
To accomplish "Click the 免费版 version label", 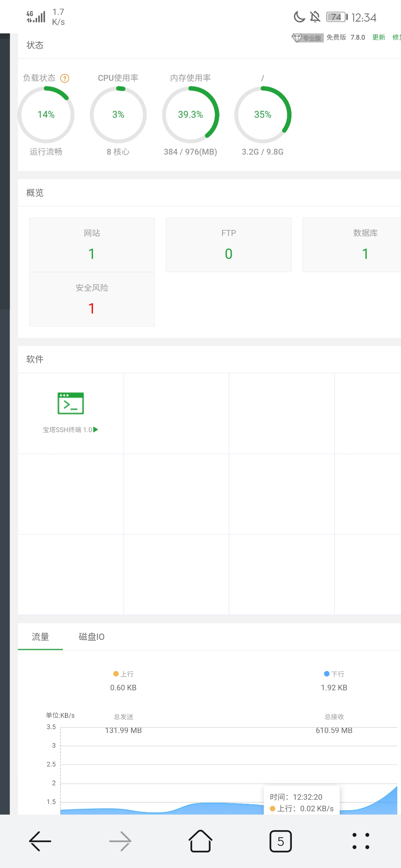I will coord(336,37).
